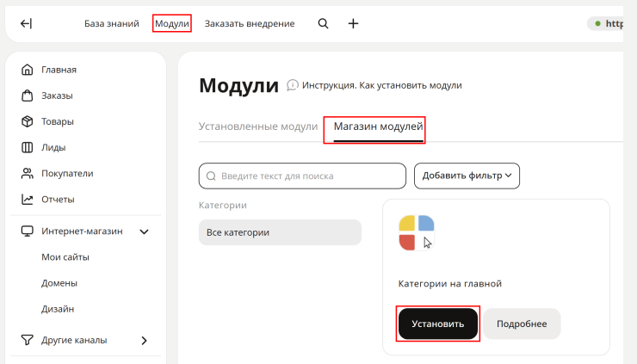Click the Товары box icon
The height and width of the screenshot is (364, 637).
(x=28, y=121)
